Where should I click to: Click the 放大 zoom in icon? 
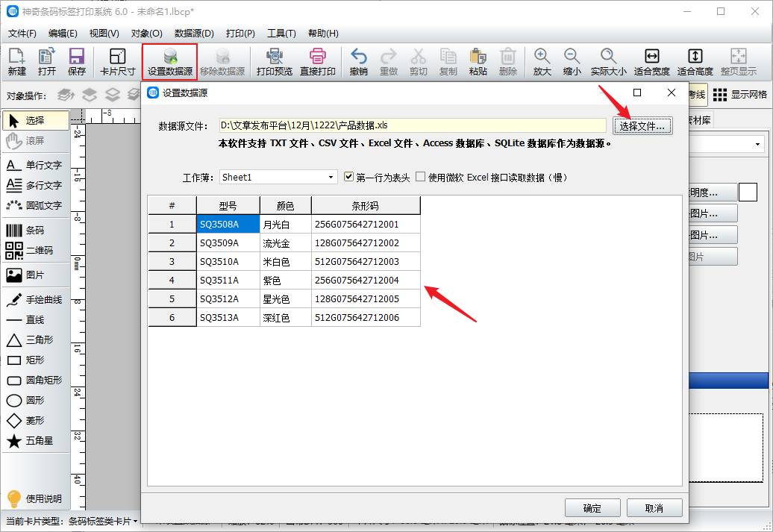pos(542,62)
